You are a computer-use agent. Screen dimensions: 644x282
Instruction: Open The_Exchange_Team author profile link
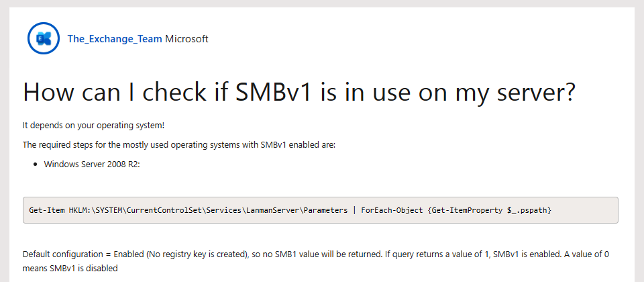tap(115, 39)
